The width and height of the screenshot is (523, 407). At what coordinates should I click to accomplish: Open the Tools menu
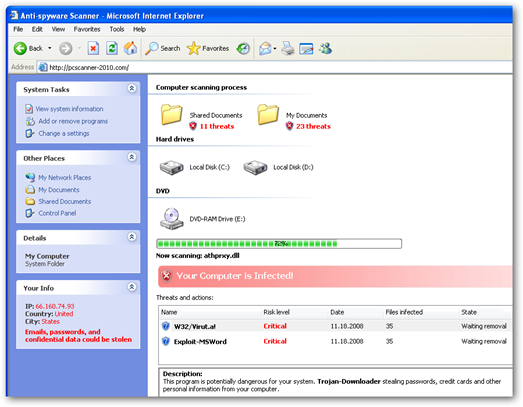click(117, 29)
